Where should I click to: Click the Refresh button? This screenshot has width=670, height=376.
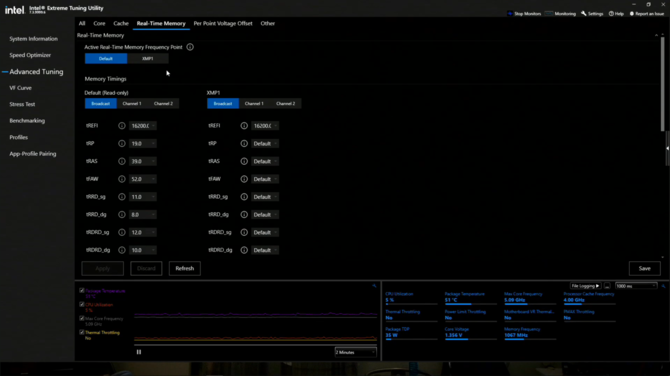185,268
